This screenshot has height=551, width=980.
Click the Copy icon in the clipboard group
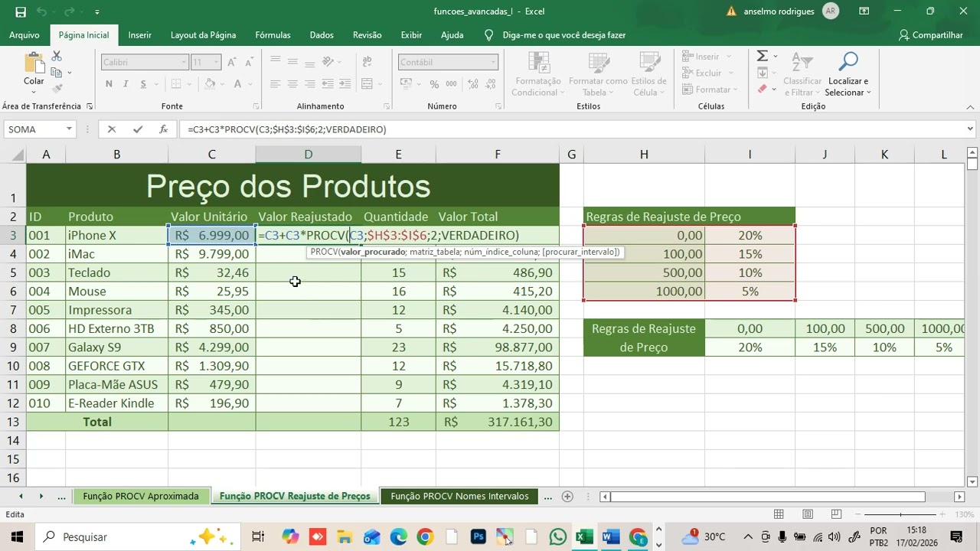tap(56, 73)
